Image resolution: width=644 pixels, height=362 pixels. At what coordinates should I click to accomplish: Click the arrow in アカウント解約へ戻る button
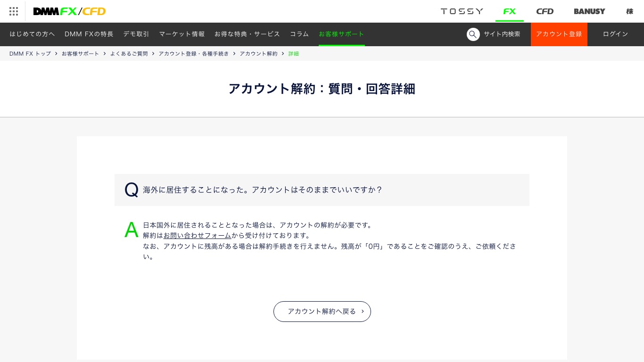[x=363, y=312]
